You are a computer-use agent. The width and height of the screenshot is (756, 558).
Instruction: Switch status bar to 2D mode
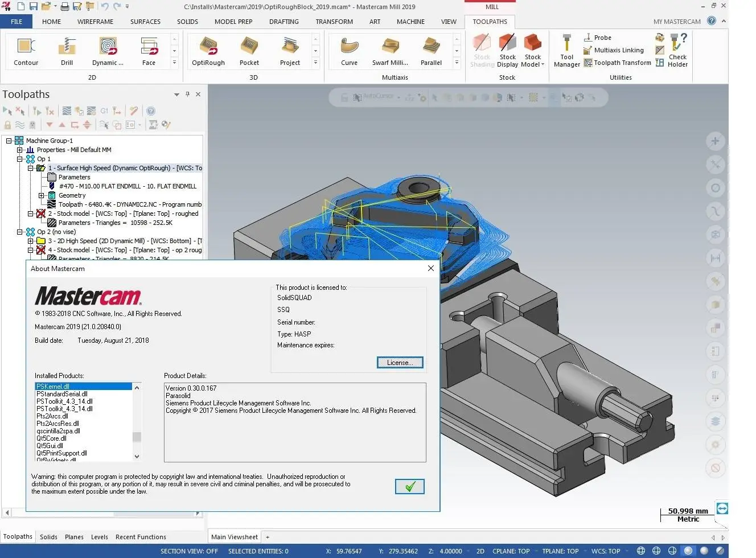coord(480,551)
